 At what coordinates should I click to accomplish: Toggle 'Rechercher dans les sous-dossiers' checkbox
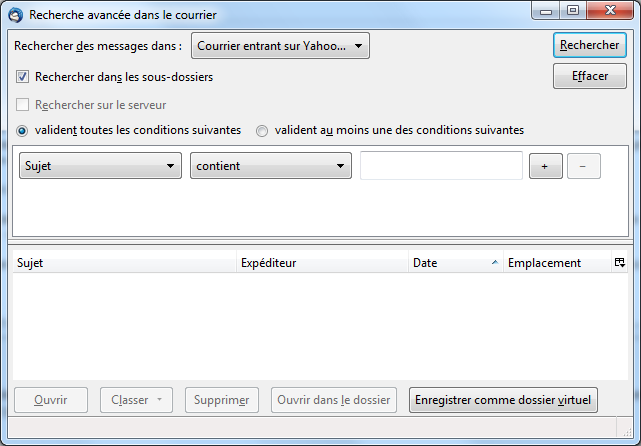[22, 77]
